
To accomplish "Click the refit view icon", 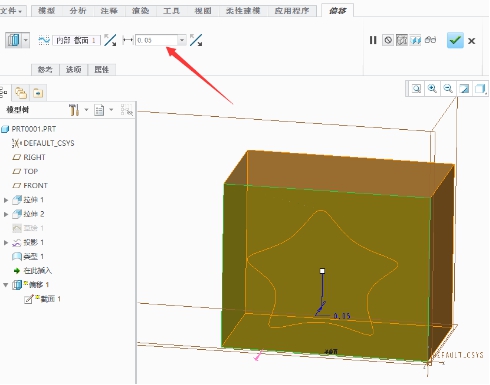I will coord(416,89).
